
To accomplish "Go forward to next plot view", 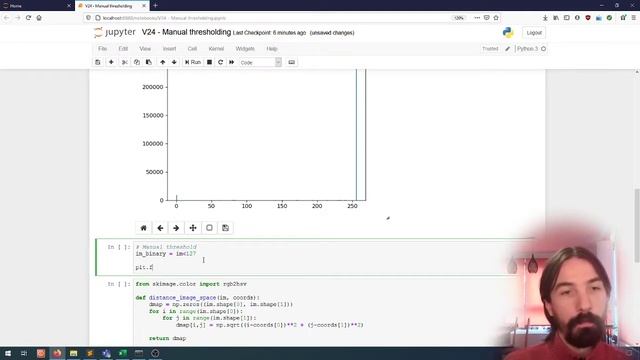I will [176, 228].
